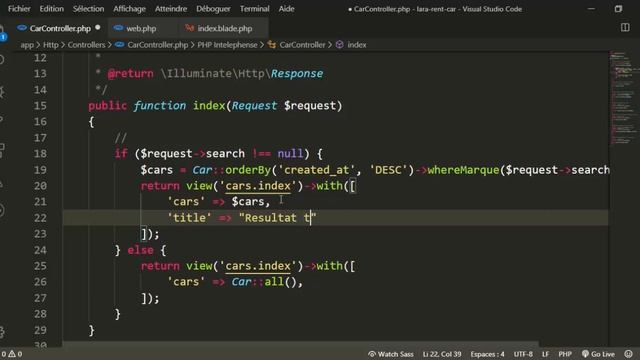
Task: Click 'cars.index' view name on line 25
Action: tap(258, 266)
